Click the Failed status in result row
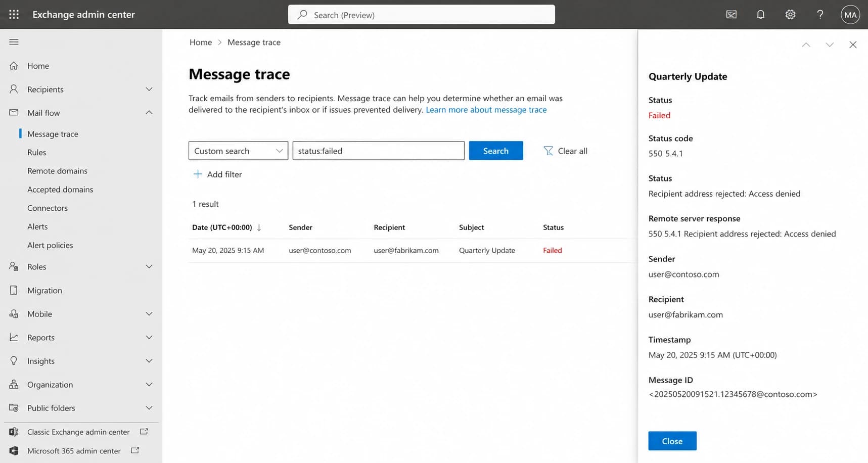The width and height of the screenshot is (868, 463). coord(552,250)
